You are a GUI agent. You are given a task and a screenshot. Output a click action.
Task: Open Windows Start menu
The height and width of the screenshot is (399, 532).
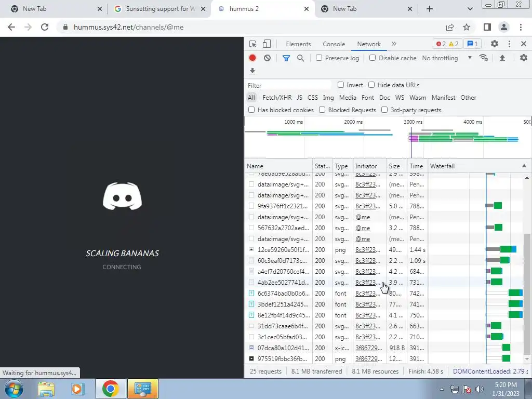pos(14,389)
